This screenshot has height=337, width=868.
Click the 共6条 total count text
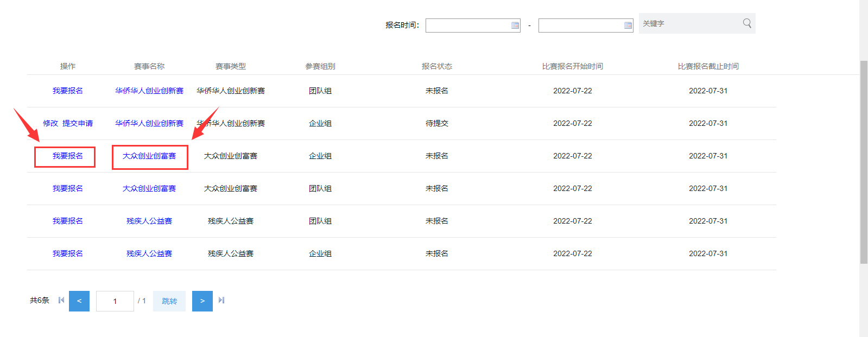pos(40,300)
